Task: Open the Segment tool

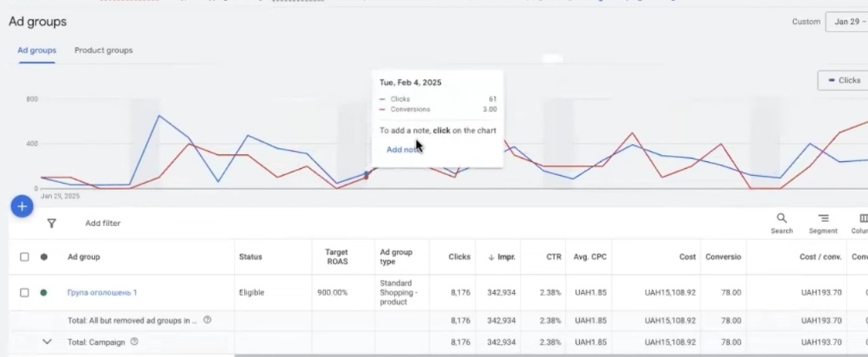Action: coord(823,223)
